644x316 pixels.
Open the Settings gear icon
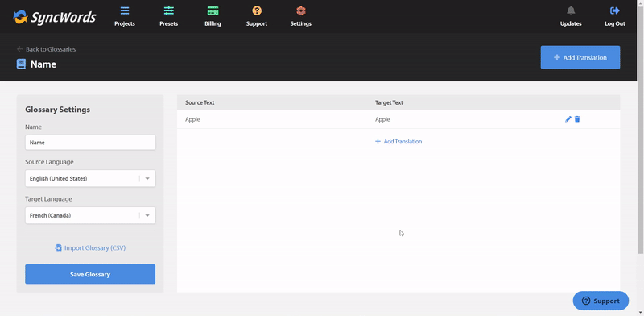pos(300,11)
